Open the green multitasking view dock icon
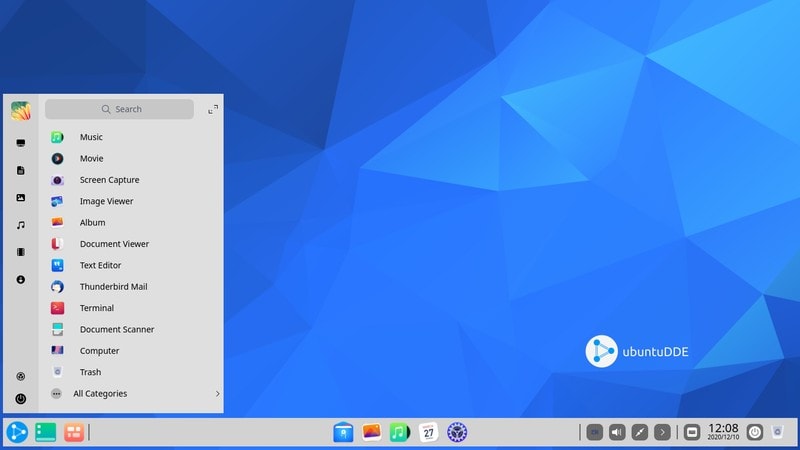This screenshot has height=450, width=800. pos(45,433)
